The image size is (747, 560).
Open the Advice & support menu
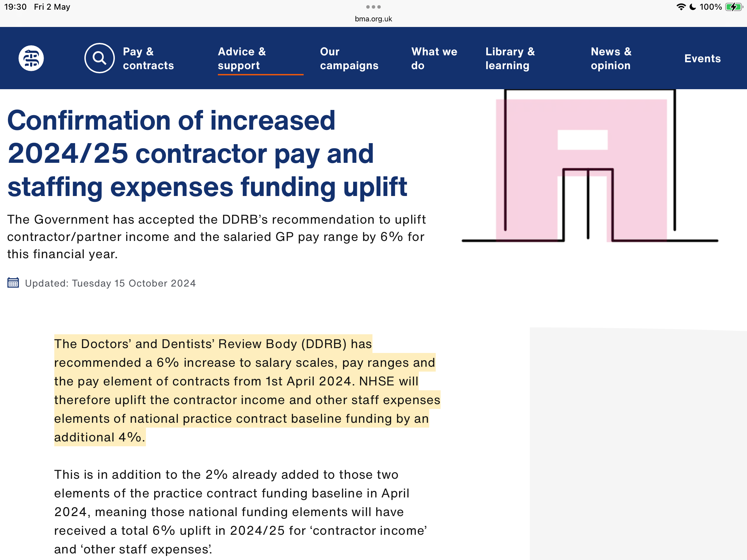tap(242, 58)
